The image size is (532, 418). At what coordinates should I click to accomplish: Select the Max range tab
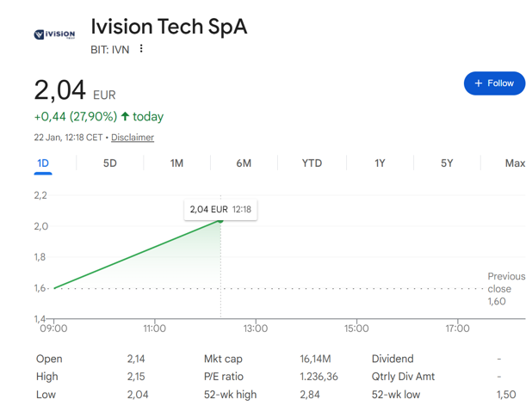coord(515,163)
